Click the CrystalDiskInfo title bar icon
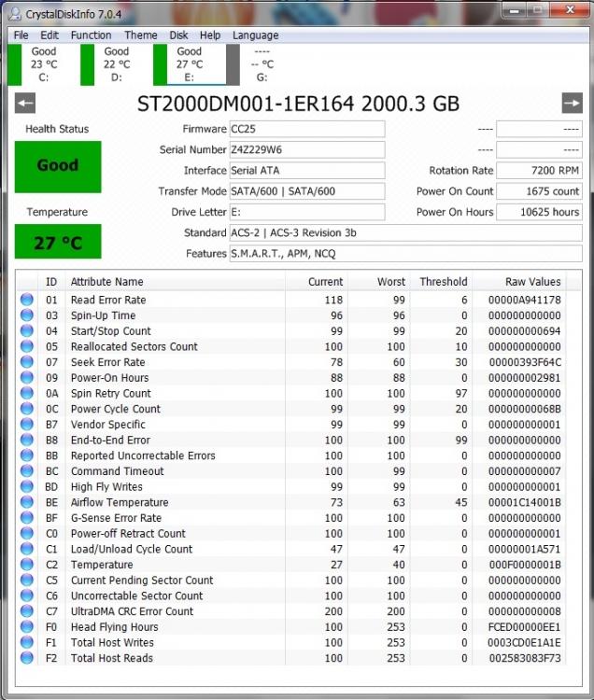The width and height of the screenshot is (594, 700). [x=15, y=14]
